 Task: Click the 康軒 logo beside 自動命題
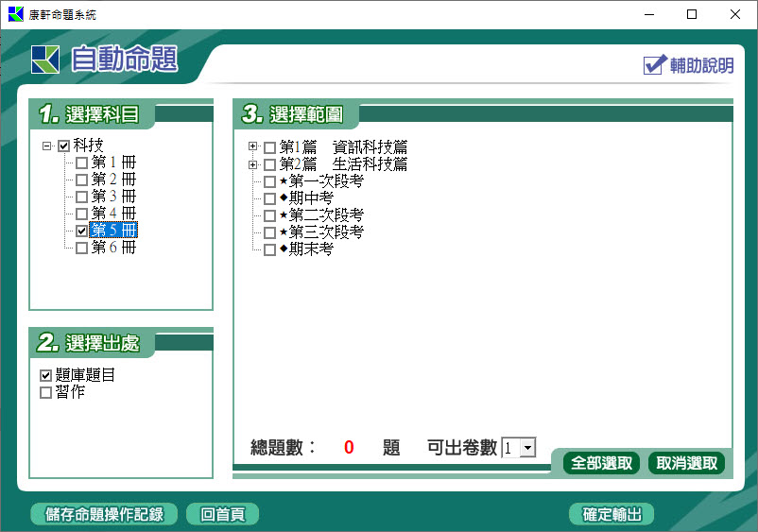pyautogui.click(x=44, y=59)
